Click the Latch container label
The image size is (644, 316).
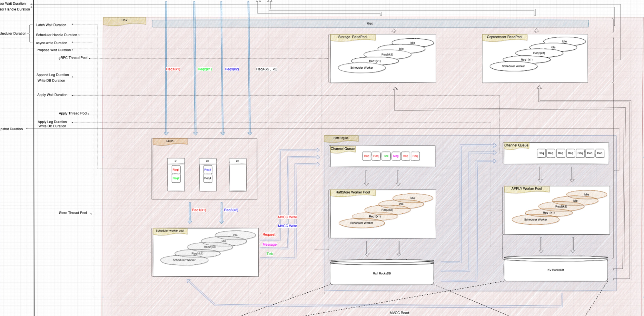point(170,141)
